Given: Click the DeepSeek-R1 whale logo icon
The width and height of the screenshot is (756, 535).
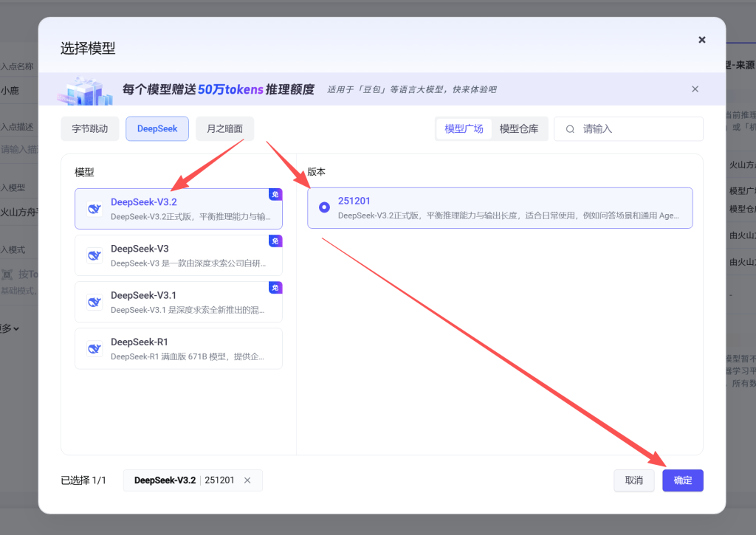Looking at the screenshot, I should 94,348.
